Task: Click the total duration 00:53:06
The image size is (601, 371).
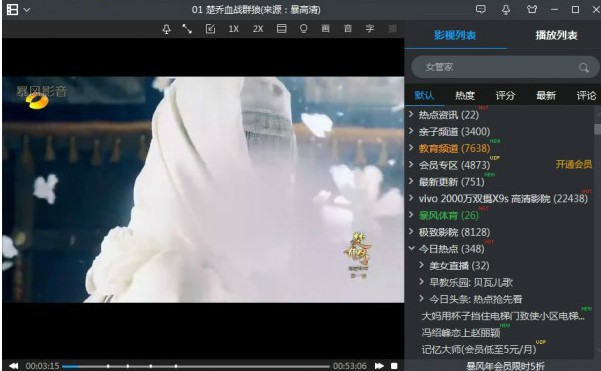Action: point(350,366)
